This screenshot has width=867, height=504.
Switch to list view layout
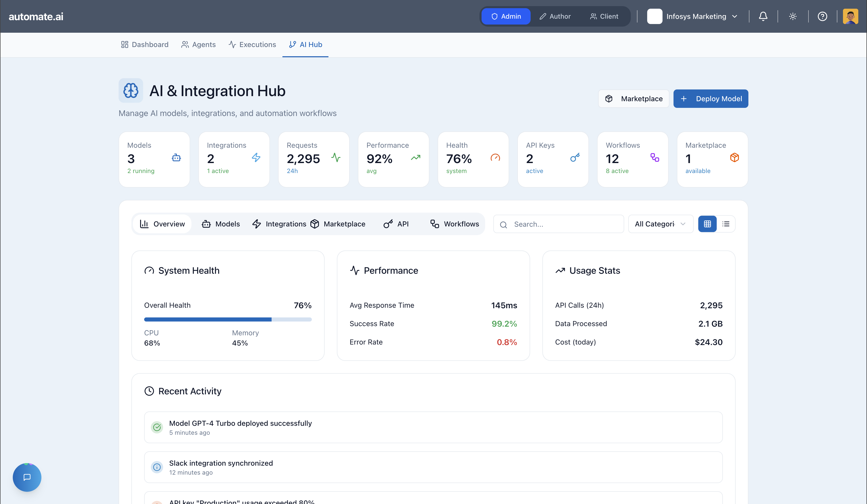click(x=726, y=224)
